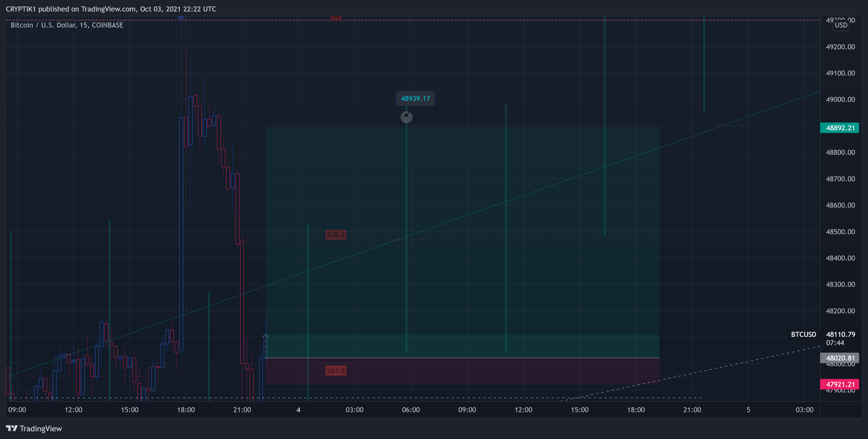
Task: Click the TradingView logo at the bottom
Action: pyautogui.click(x=34, y=428)
